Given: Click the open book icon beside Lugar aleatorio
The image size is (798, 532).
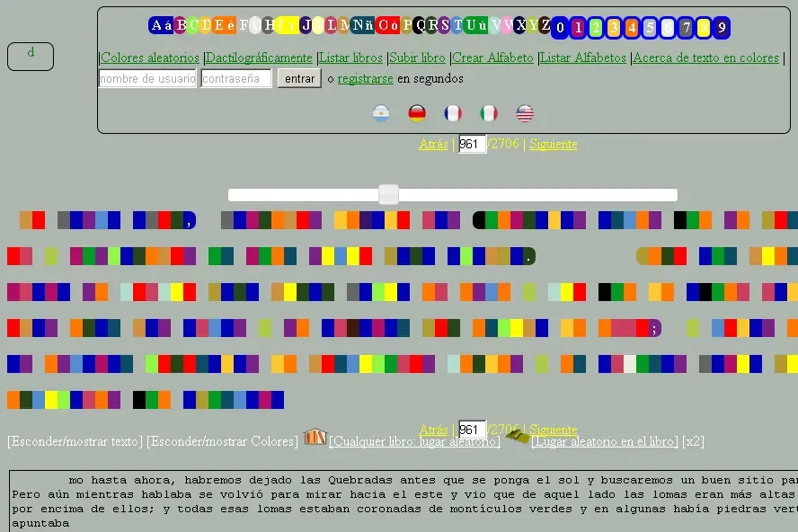Looking at the screenshot, I should click(518, 436).
